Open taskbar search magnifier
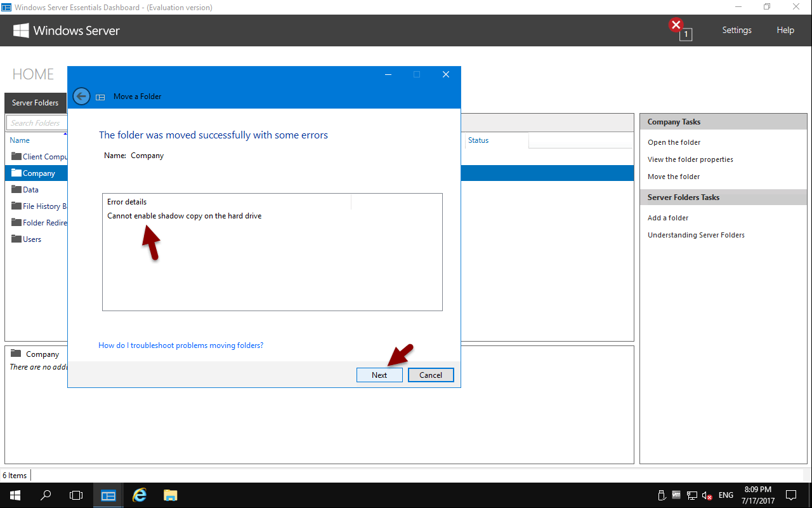812x508 pixels. (x=46, y=495)
